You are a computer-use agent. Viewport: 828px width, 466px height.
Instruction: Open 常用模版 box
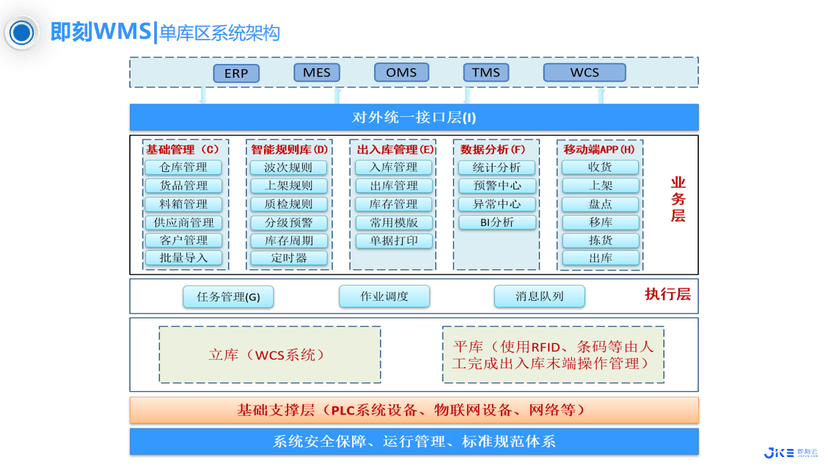coord(393,222)
